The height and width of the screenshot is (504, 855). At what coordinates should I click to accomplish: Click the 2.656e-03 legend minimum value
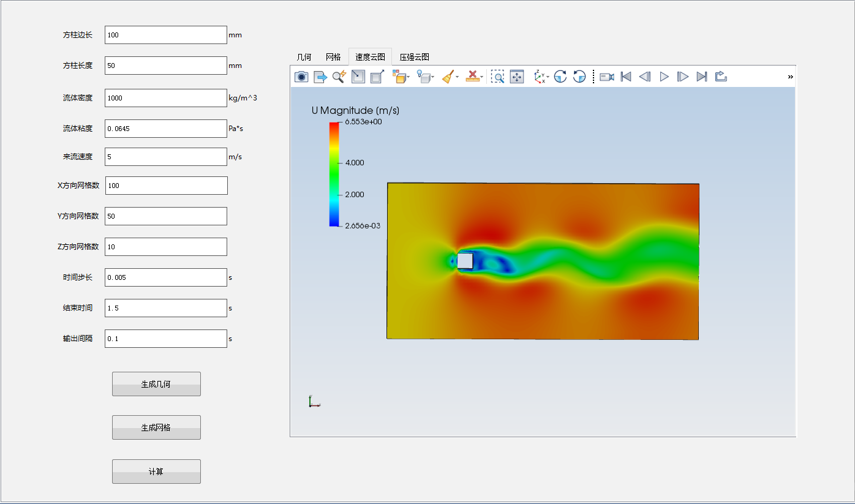(363, 226)
